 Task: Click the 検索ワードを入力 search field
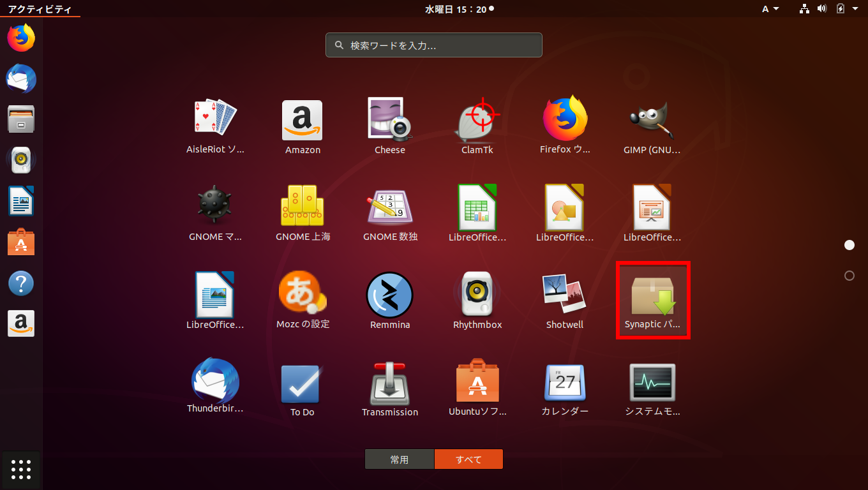tap(434, 45)
